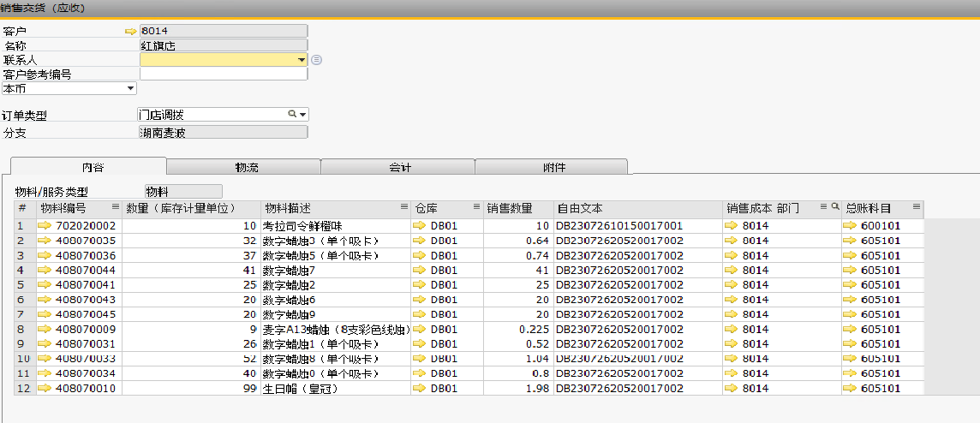Click the round details icon next to 联系人
This screenshot has width=980, height=423.
[315, 60]
